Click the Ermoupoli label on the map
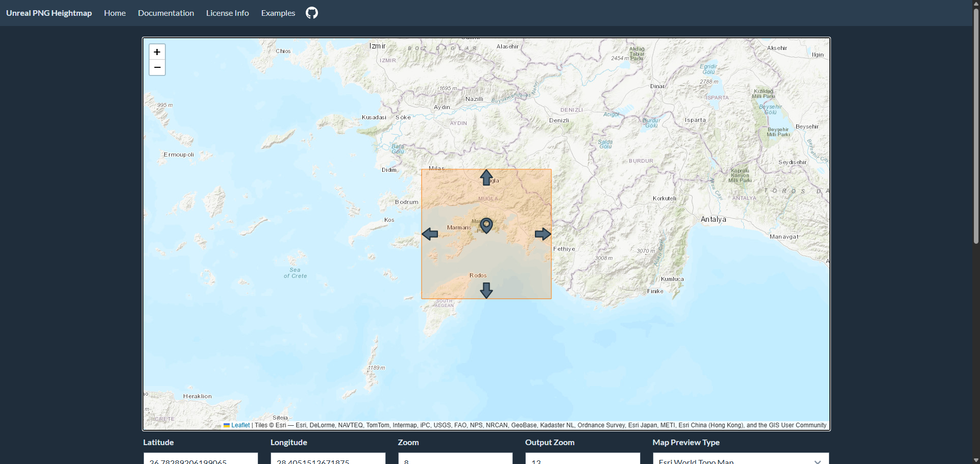980x464 pixels. 179,154
